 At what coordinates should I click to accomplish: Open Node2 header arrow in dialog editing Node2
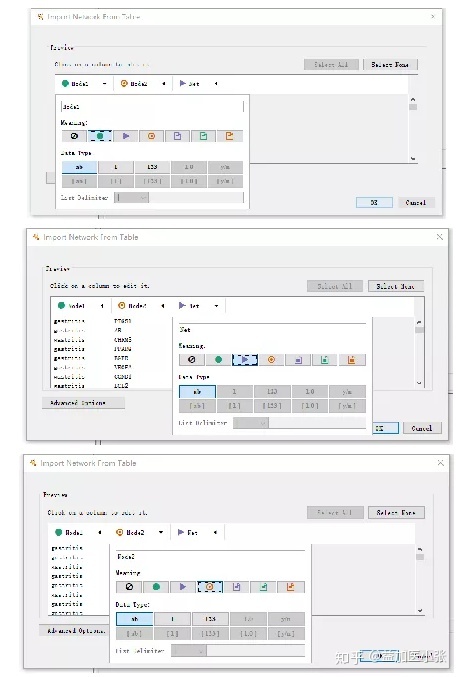161,532
